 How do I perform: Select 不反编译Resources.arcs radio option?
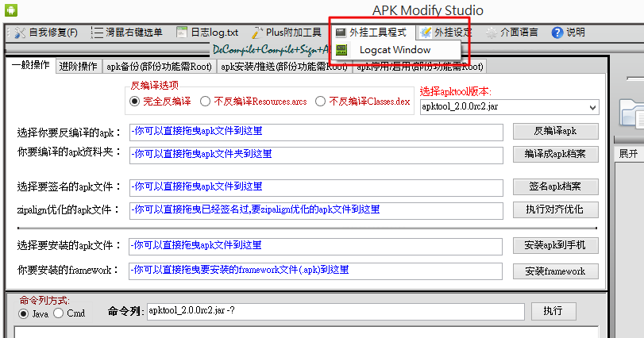(x=206, y=102)
